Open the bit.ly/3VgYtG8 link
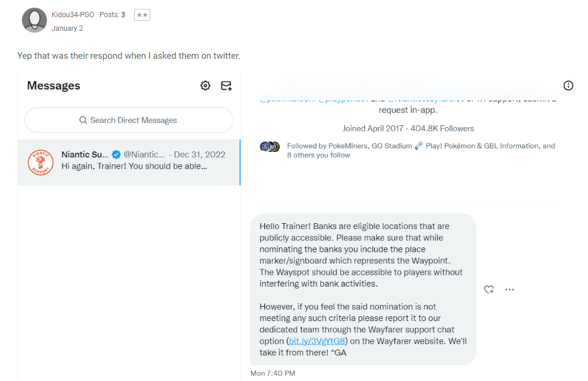The image size is (588, 381). pos(317,341)
